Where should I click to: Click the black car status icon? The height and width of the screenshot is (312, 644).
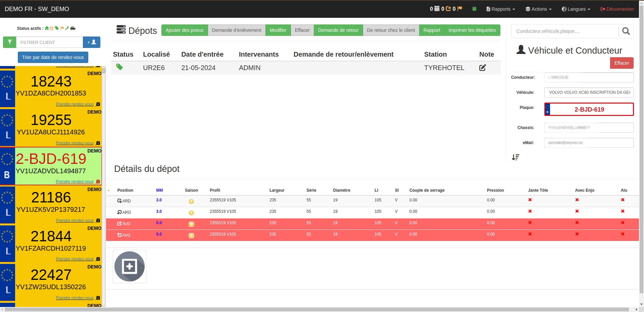click(x=73, y=28)
